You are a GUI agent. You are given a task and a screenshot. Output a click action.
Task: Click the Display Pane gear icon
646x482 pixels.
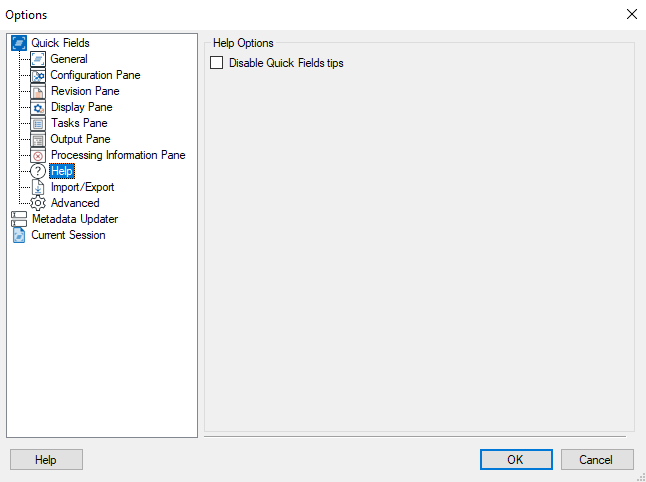click(38, 107)
